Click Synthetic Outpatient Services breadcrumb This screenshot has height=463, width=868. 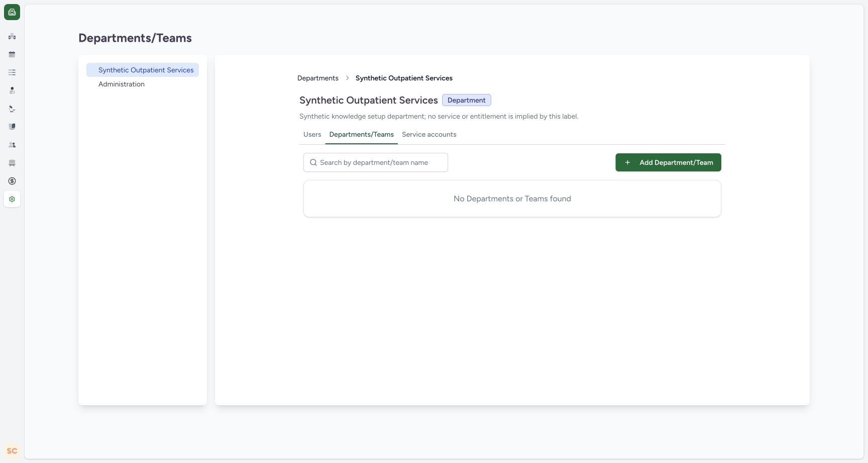pos(404,78)
